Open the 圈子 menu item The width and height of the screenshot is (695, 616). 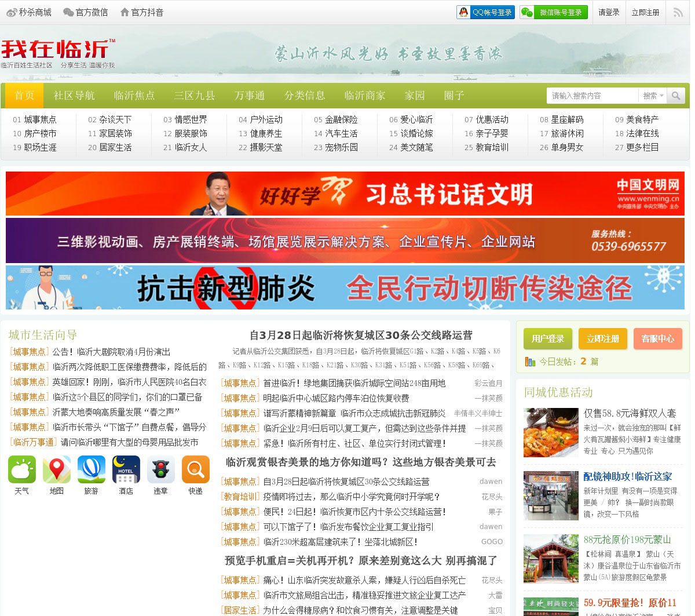454,96
